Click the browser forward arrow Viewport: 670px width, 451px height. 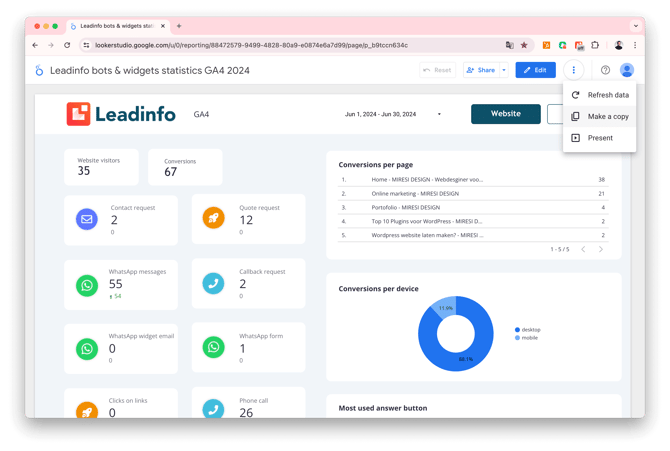[x=51, y=45]
